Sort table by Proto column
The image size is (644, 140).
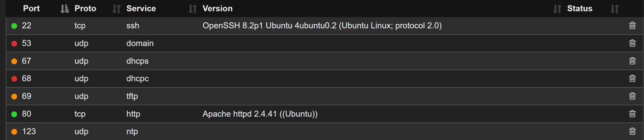tap(116, 9)
